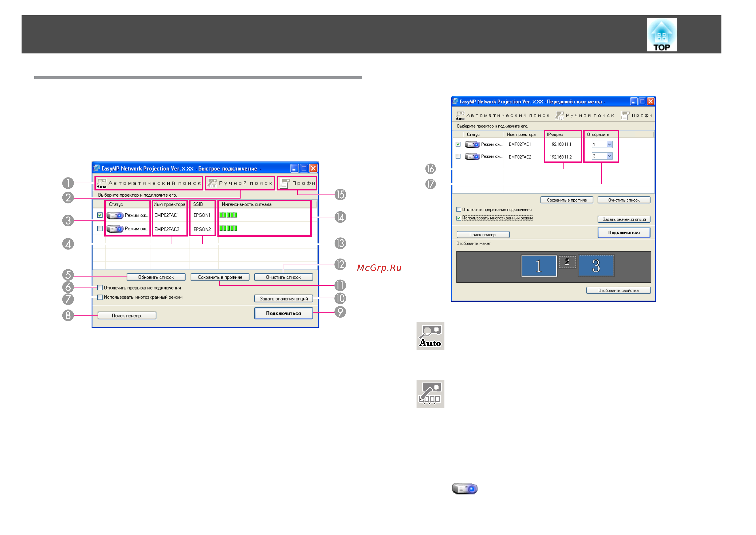The height and width of the screenshot is (535, 756).
Task: Click Advanced connection window title bar app icon
Action: [x=455, y=101]
